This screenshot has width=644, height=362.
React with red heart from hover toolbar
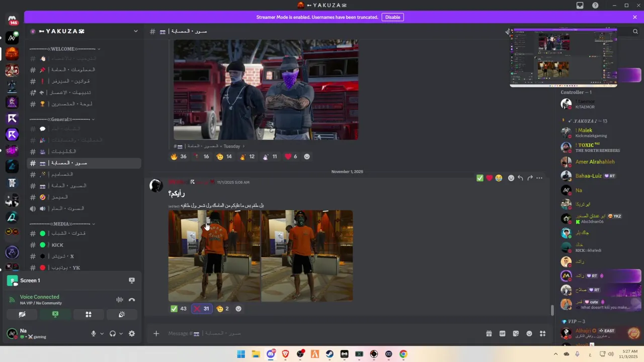click(x=489, y=178)
